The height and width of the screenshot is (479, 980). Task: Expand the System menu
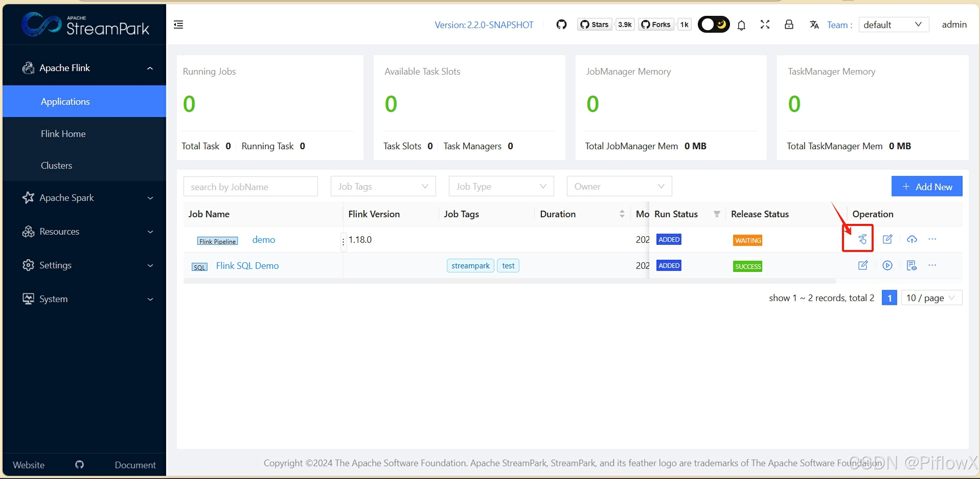[84, 299]
